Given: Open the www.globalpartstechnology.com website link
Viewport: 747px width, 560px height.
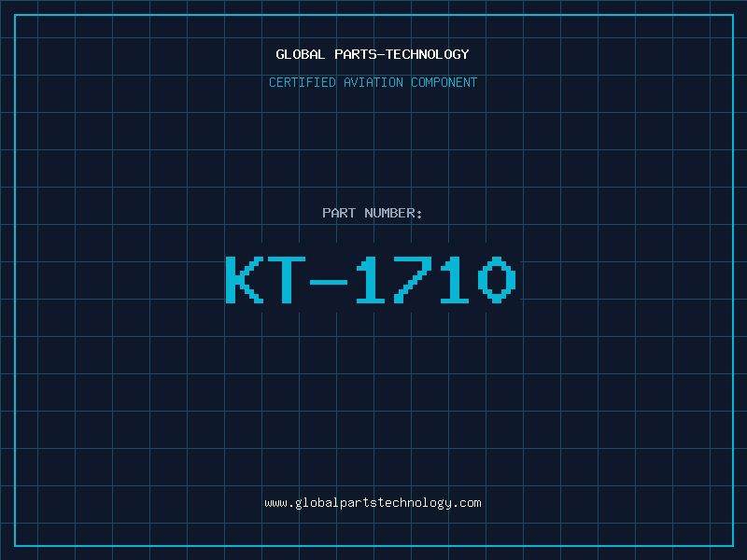Looking at the screenshot, I should coord(373,503).
